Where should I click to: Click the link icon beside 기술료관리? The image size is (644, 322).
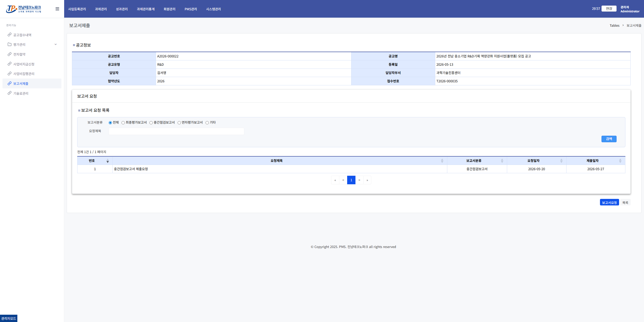(x=10, y=93)
